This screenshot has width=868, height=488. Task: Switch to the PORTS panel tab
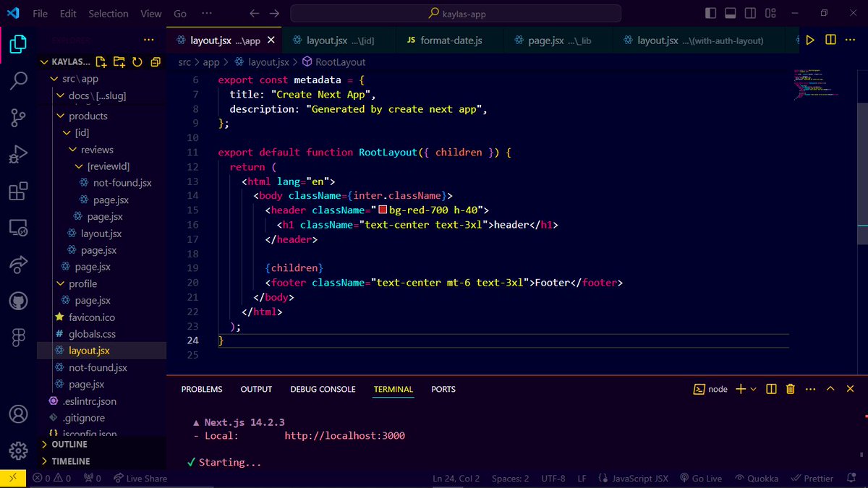[443, 389]
